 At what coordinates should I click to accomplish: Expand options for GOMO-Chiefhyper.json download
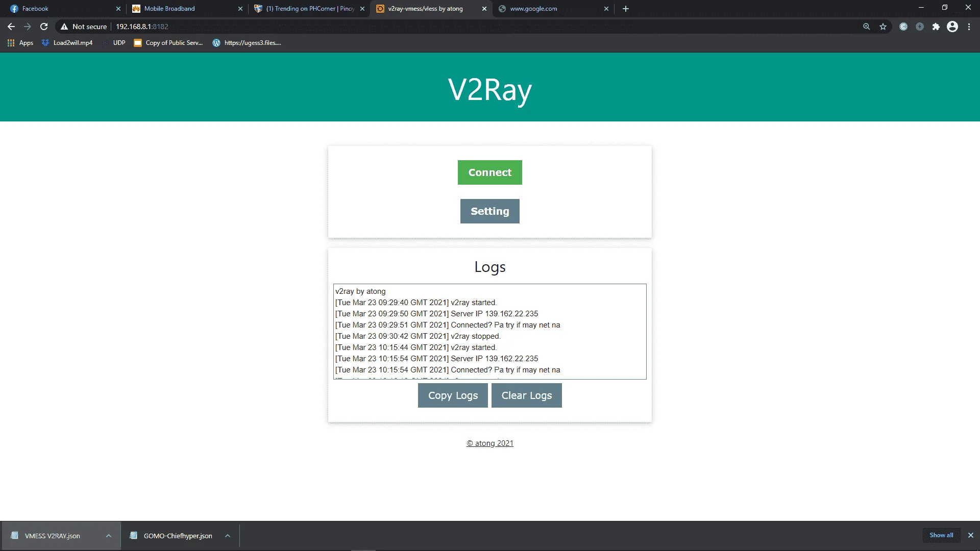(x=228, y=536)
